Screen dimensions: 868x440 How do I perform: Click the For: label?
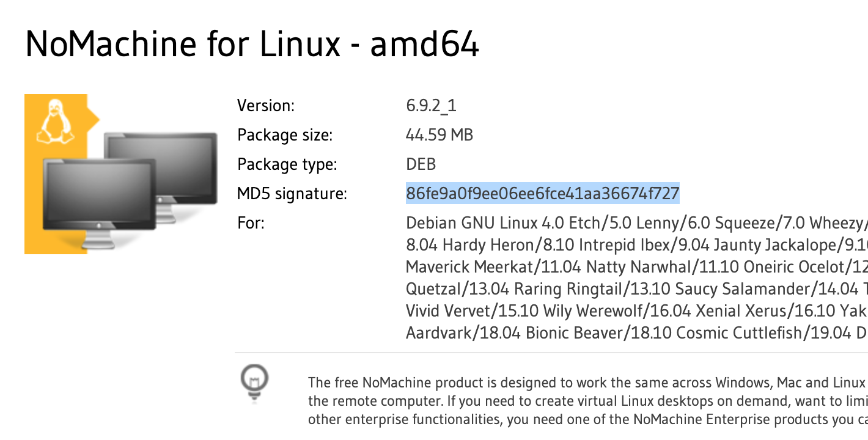click(x=251, y=223)
